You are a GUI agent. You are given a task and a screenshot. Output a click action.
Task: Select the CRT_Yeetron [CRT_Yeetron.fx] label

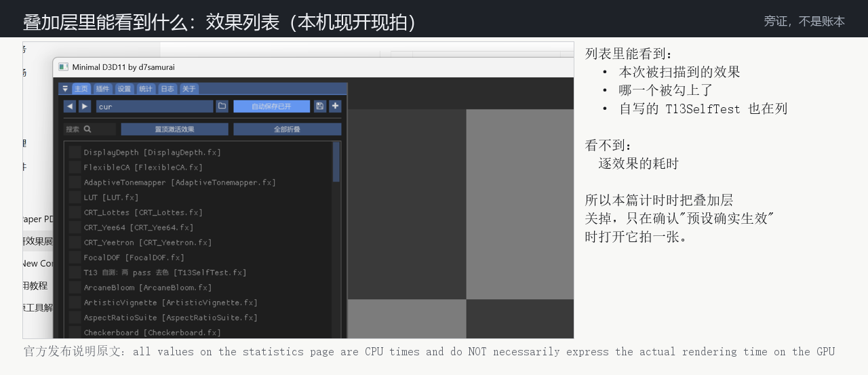tap(148, 242)
